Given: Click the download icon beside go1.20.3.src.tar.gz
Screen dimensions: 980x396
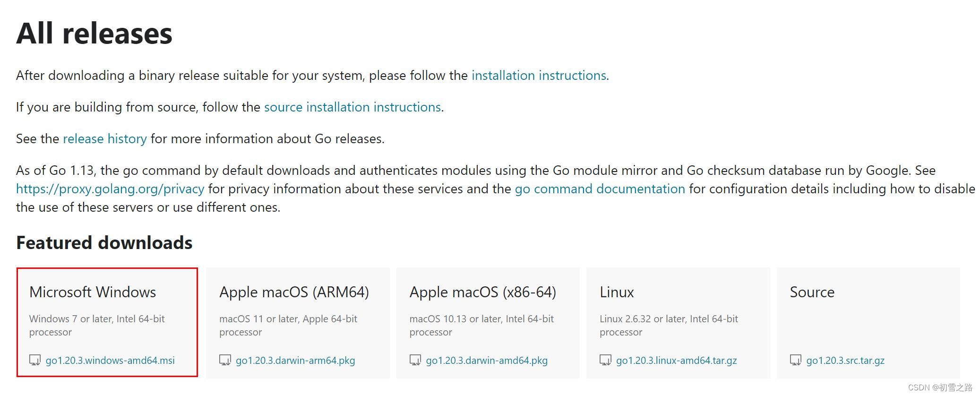Looking at the screenshot, I should [x=796, y=360].
